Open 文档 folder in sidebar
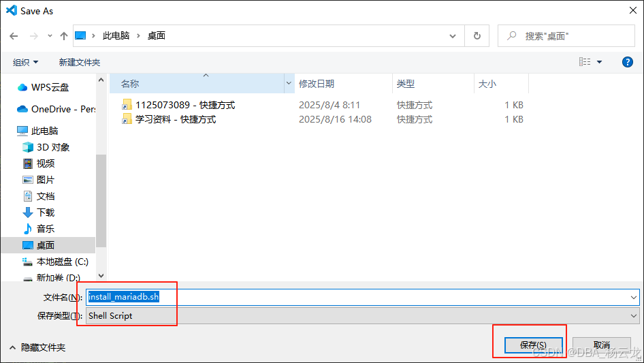Viewport: 644px width, 363px height. [39, 197]
